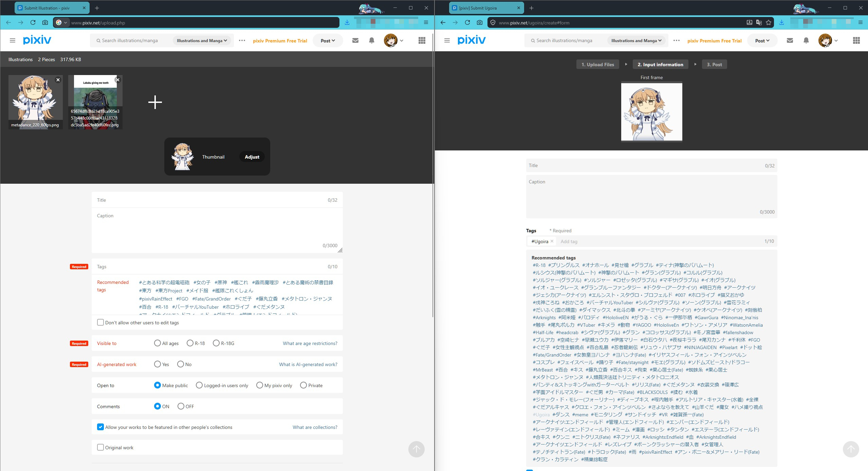Open apps grid icon in right window
The width and height of the screenshot is (868, 471).
[x=856, y=40]
